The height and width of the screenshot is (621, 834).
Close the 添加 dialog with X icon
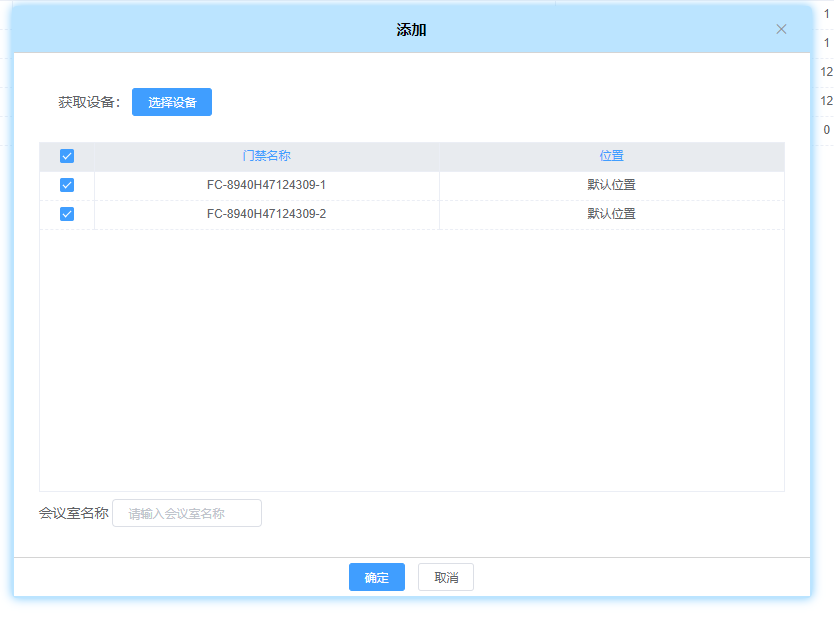point(781,29)
